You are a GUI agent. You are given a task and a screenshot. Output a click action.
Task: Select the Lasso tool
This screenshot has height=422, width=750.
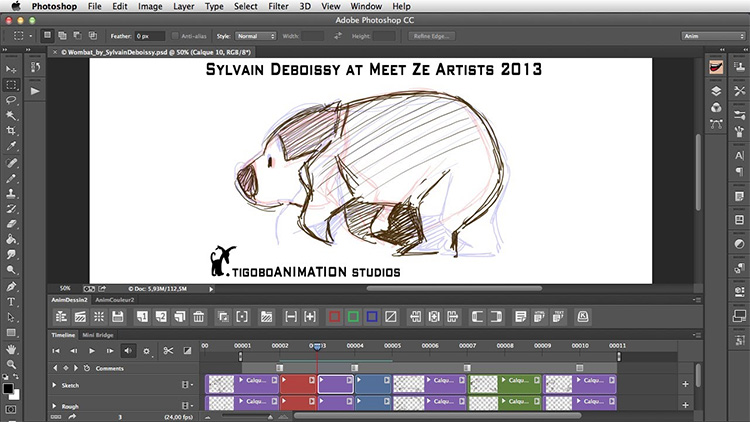pos(11,100)
